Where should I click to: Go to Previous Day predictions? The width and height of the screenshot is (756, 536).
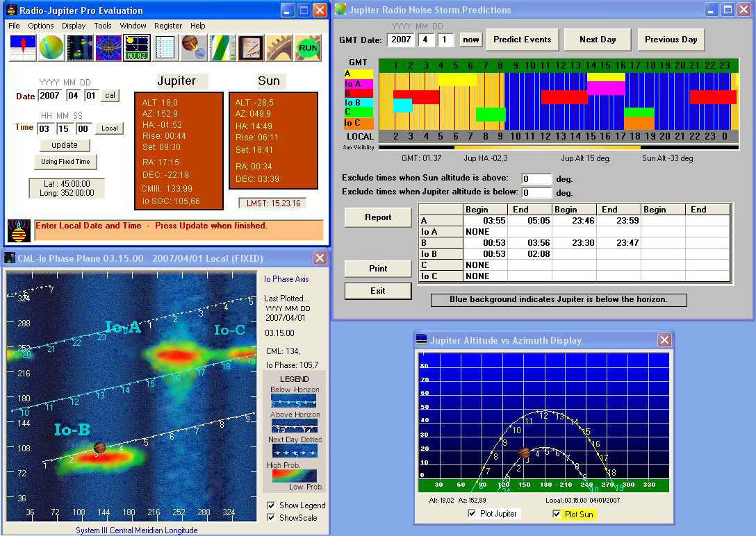[671, 40]
